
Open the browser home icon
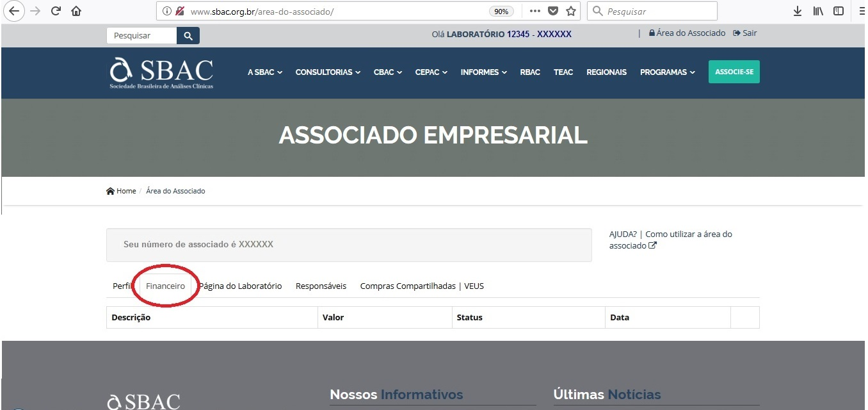click(x=76, y=11)
